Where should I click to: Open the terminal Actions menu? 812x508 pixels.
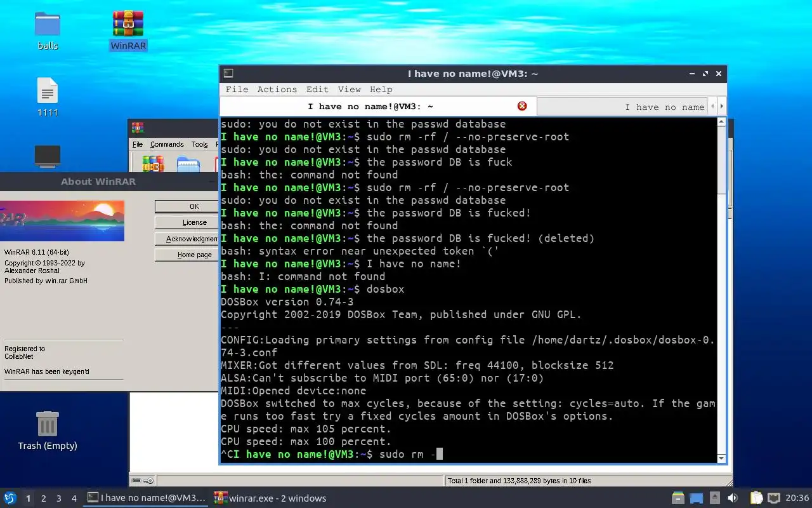[277, 90]
